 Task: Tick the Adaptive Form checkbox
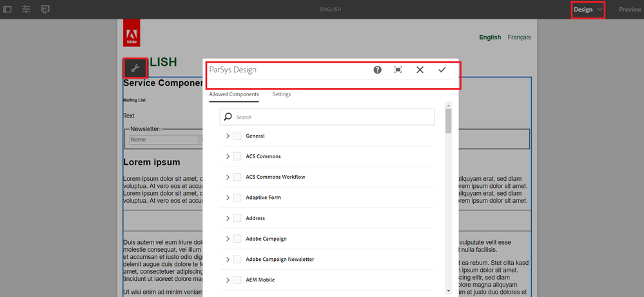[x=237, y=198]
